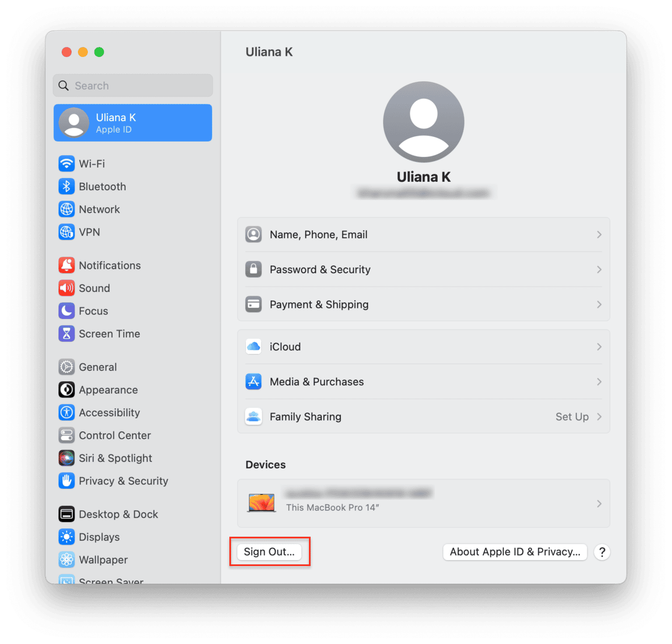The width and height of the screenshot is (672, 644).
Task: Click the Appearance icon in sidebar
Action: (x=66, y=390)
